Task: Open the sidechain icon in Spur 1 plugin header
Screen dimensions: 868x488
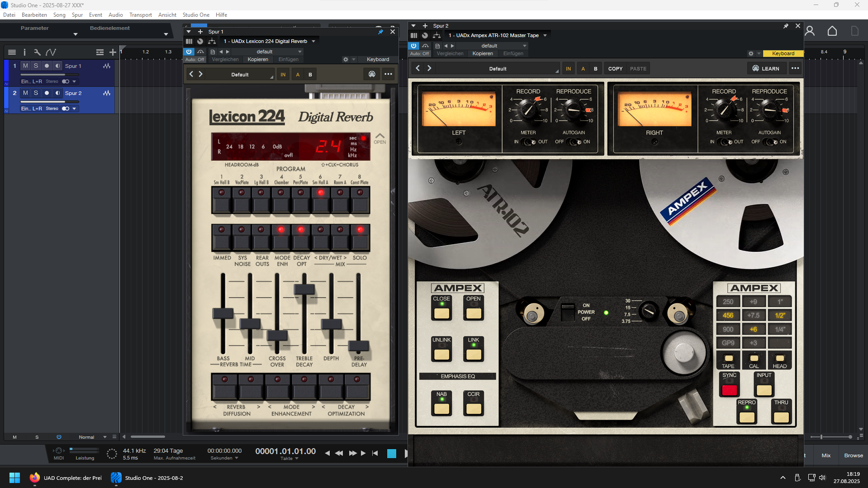Action: point(212,41)
